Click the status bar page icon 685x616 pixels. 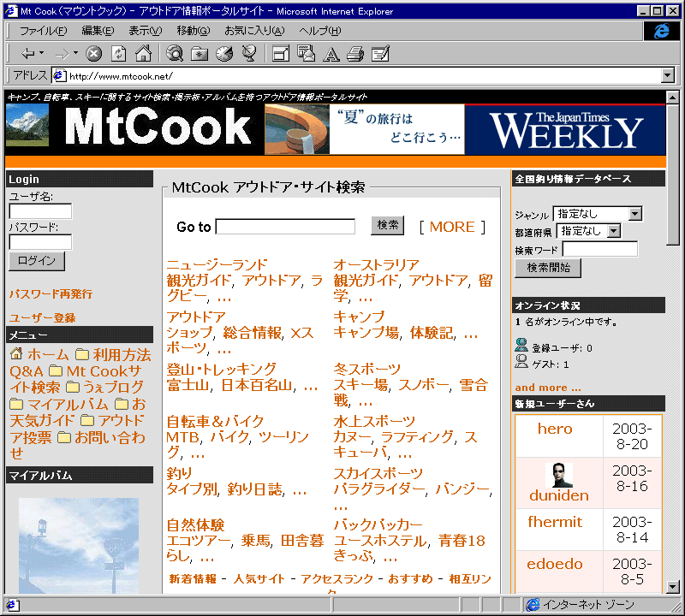[x=11, y=605]
